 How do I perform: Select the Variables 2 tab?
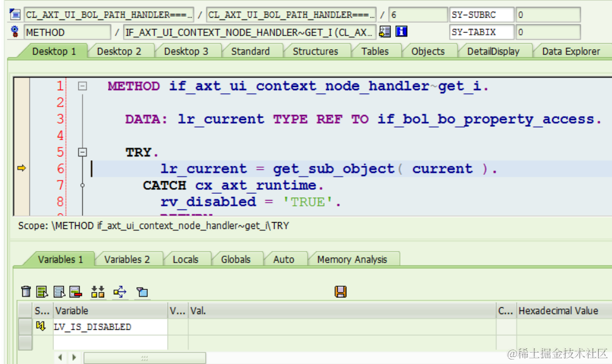point(127,259)
